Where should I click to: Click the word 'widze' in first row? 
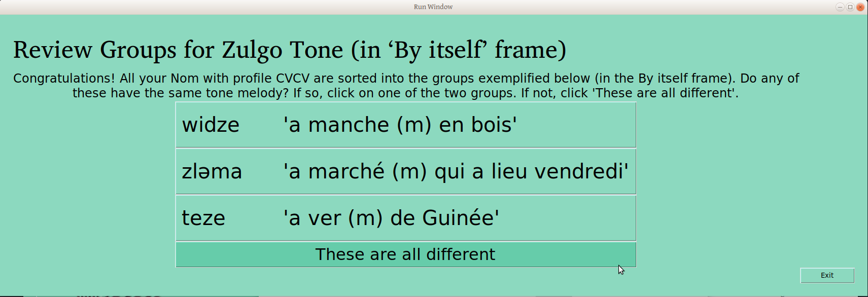pyautogui.click(x=211, y=125)
